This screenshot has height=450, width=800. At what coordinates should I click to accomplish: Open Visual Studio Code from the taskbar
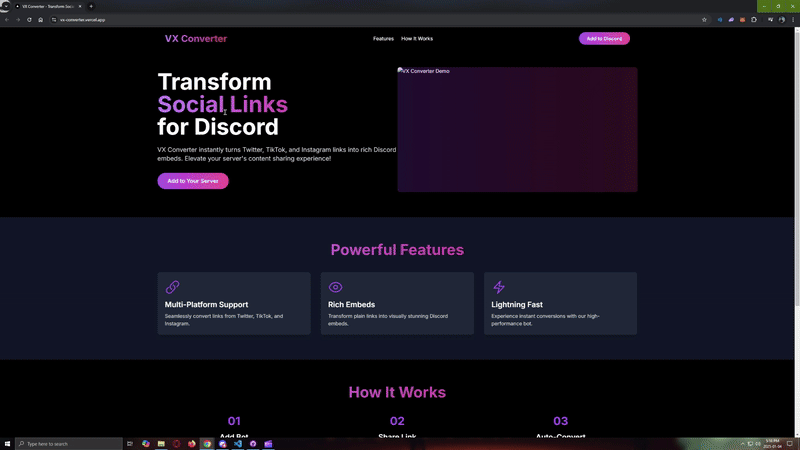click(x=237, y=444)
